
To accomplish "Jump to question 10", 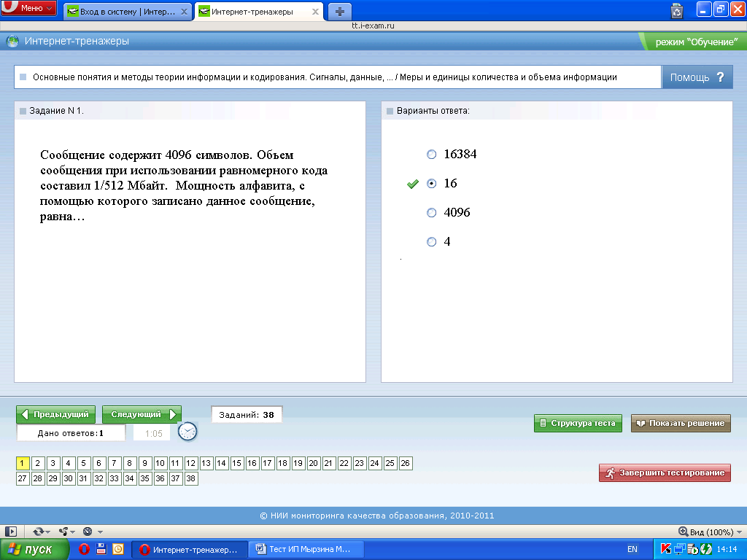I will [160, 463].
